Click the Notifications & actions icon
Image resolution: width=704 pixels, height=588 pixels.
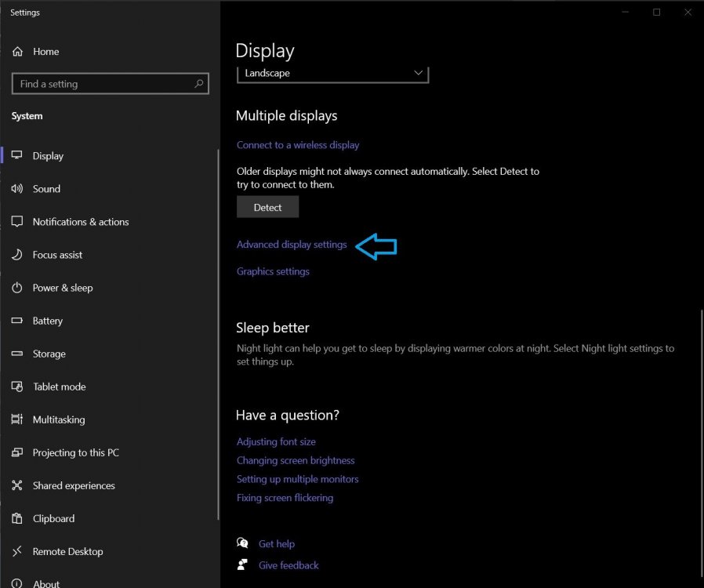[17, 221]
